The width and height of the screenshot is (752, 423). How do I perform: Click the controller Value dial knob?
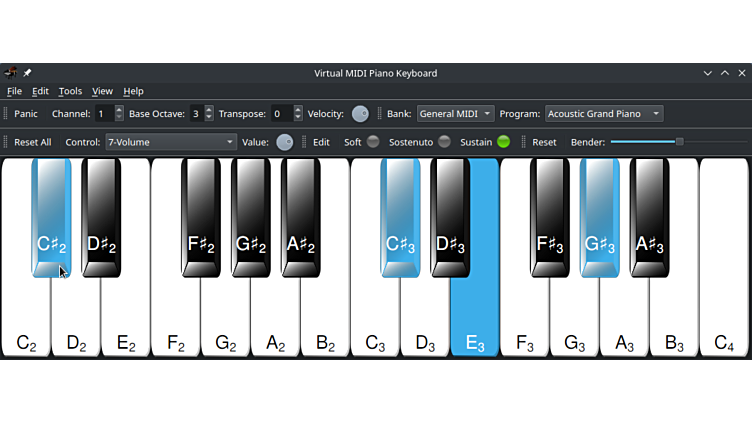(x=285, y=142)
